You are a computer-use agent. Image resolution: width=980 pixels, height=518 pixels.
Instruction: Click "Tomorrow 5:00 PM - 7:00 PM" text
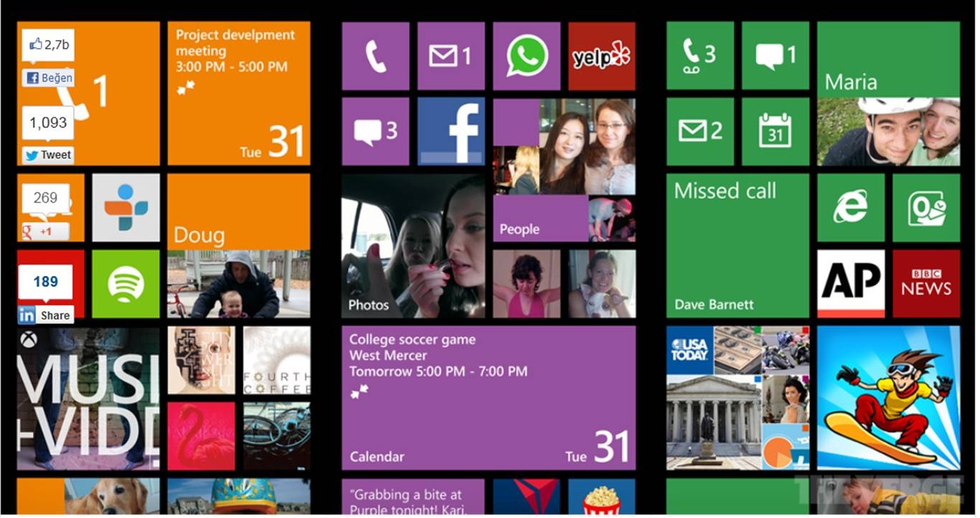(x=438, y=371)
